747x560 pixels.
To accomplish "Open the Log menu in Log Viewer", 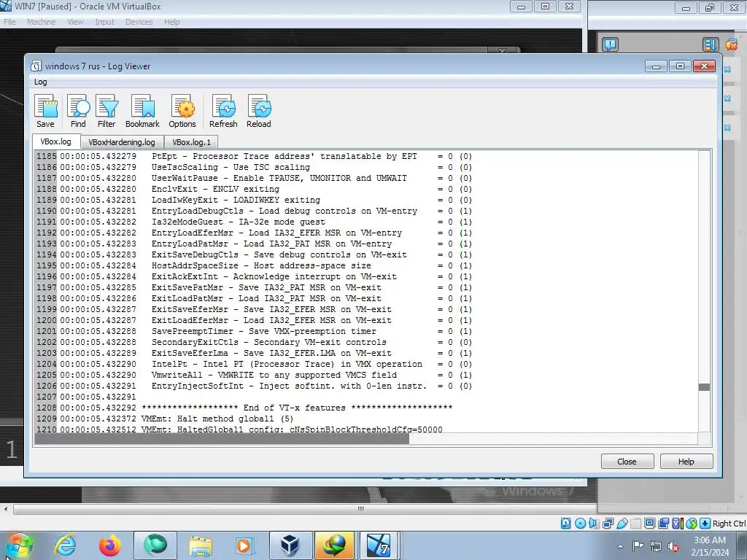I will pyautogui.click(x=41, y=82).
